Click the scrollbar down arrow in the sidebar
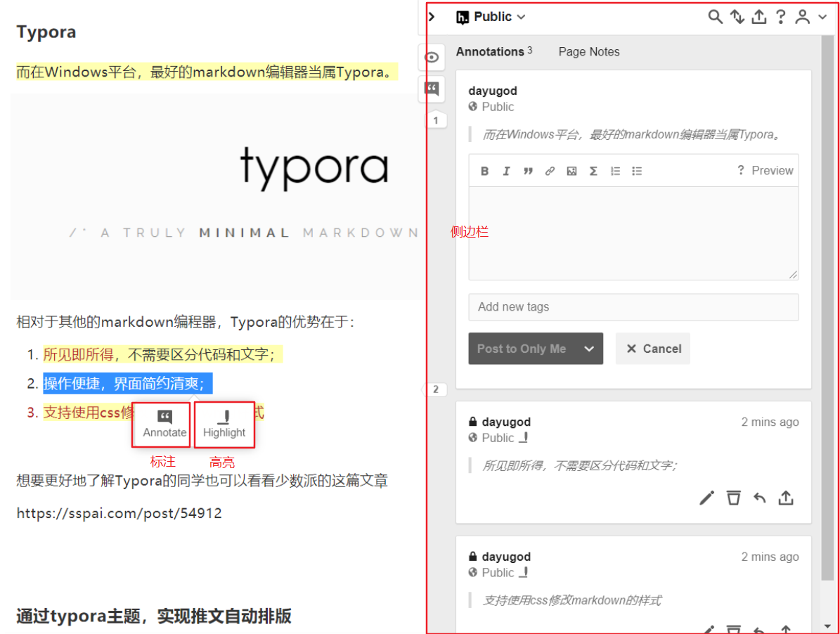 (827, 626)
